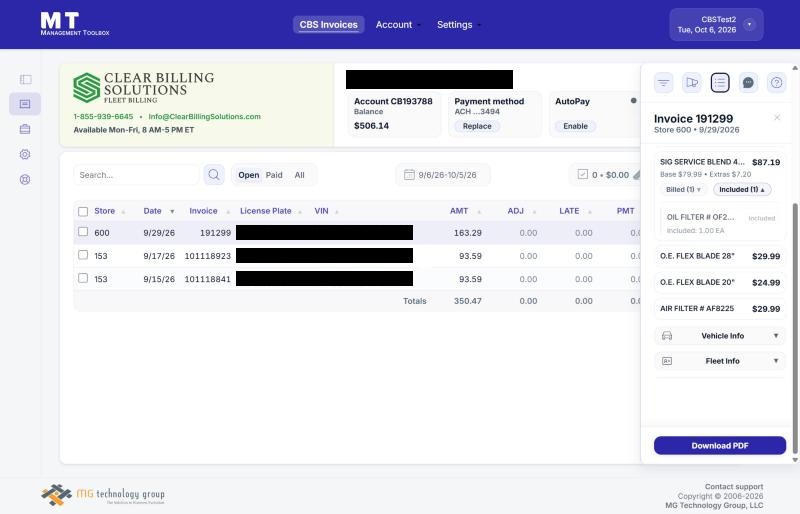800x514 pixels.
Task: Open the Account menu
Action: pos(397,25)
